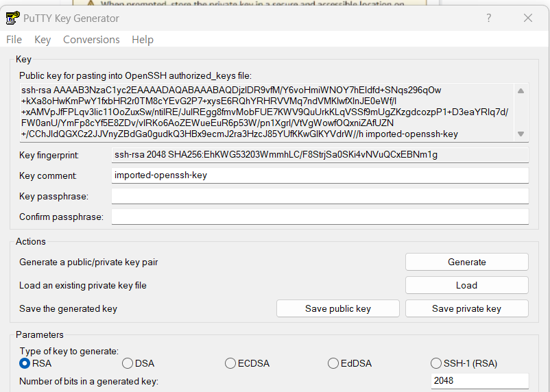Click the PuTTY Key Generator title bar icon
The height and width of the screenshot is (392, 550).
12,19
